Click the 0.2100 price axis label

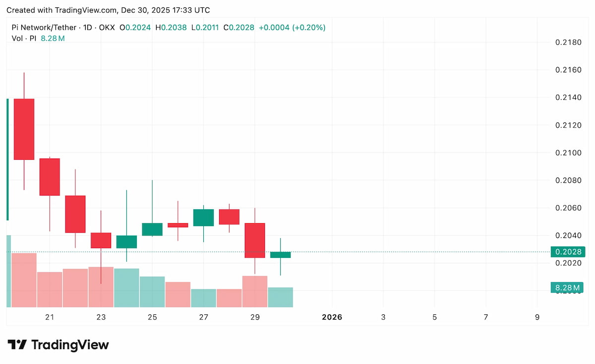(x=568, y=153)
